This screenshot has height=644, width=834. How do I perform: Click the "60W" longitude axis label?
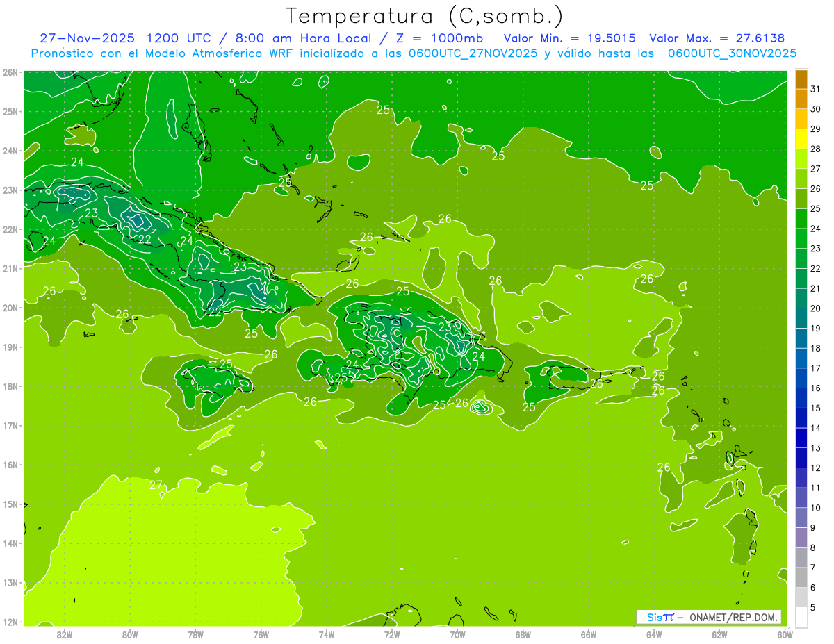(x=785, y=634)
